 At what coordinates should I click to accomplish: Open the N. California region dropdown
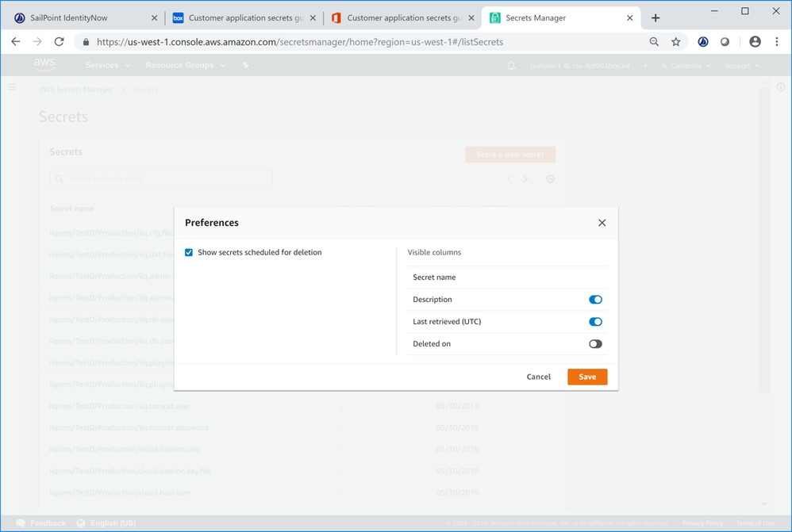pyautogui.click(x=686, y=66)
